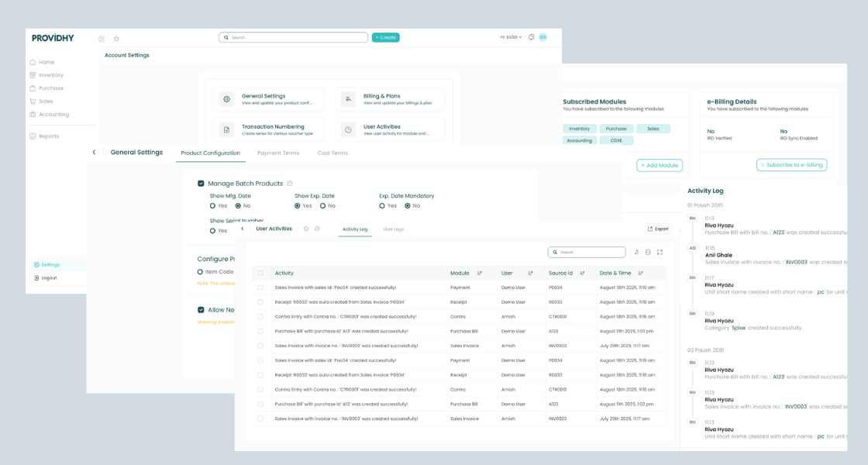Open the Payment Terms tab
The width and height of the screenshot is (868, 465).
click(x=280, y=153)
